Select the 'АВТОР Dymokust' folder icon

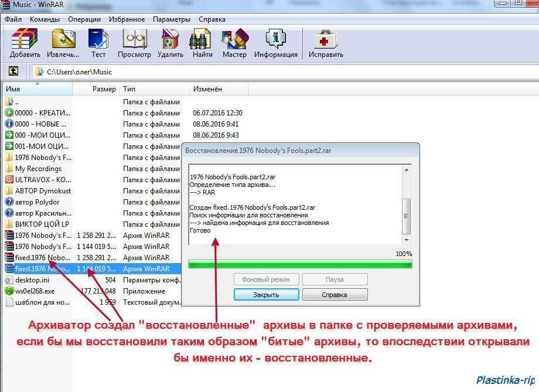[9, 191]
